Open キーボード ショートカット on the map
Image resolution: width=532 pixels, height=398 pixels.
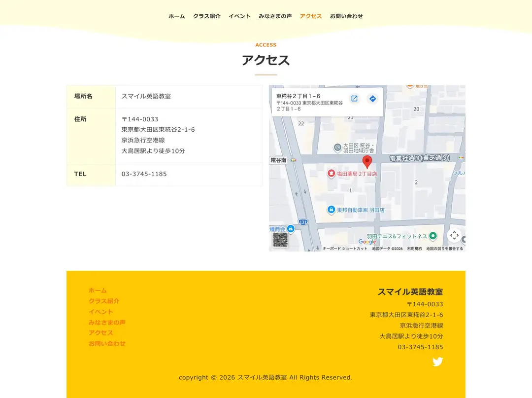(x=345, y=249)
